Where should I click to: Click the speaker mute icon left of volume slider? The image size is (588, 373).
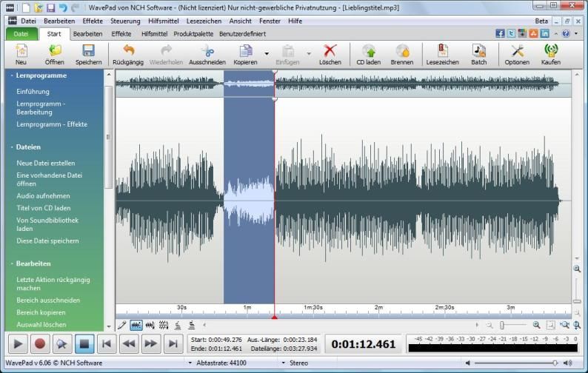[467, 363]
